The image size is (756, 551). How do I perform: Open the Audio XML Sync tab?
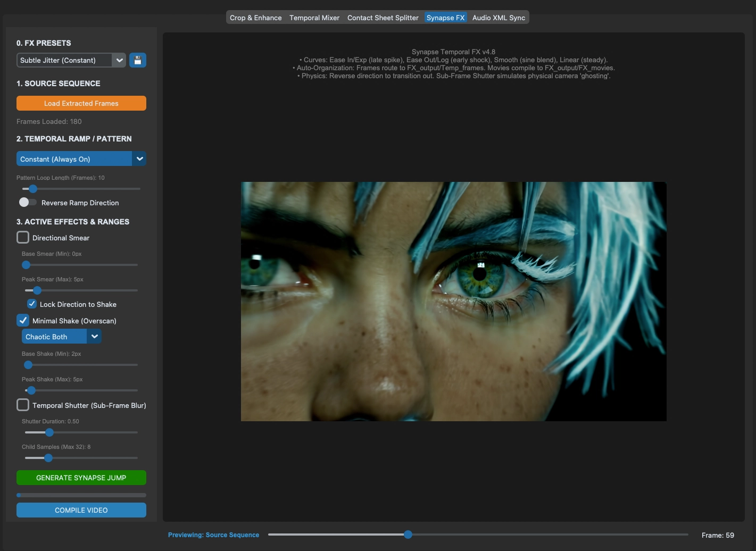499,18
